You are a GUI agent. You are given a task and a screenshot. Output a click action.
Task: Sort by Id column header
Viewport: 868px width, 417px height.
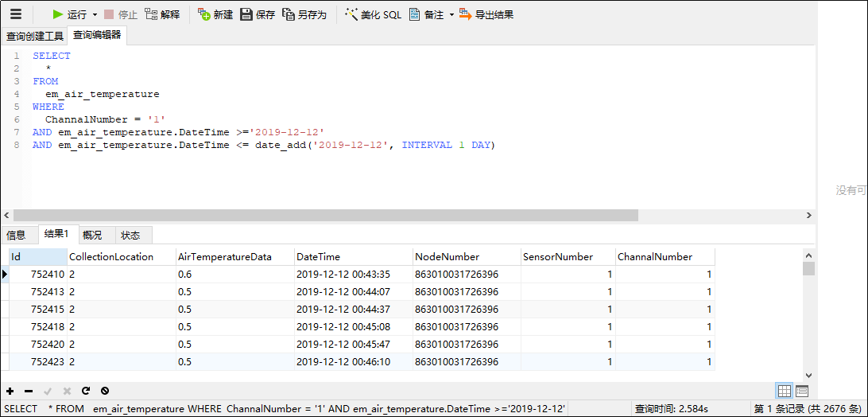pyautogui.click(x=37, y=257)
